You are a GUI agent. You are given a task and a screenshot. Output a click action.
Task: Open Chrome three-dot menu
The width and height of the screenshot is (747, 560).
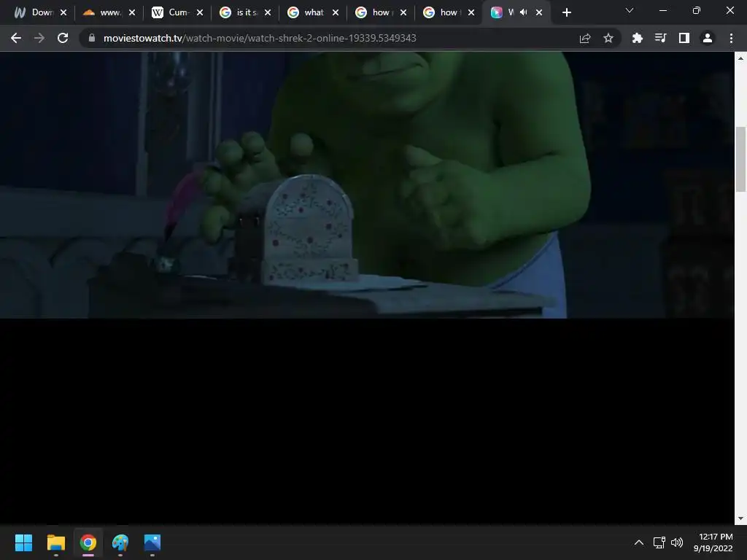click(x=731, y=38)
